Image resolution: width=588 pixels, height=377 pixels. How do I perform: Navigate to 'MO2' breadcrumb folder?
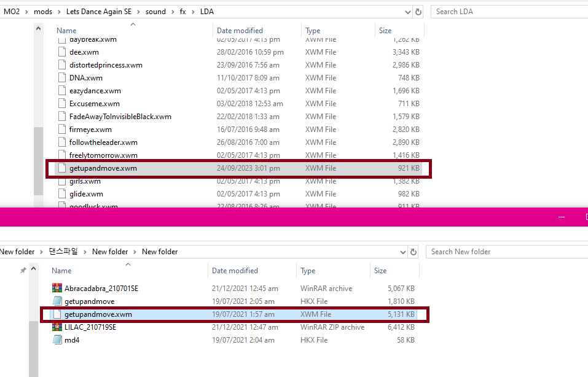click(12, 12)
